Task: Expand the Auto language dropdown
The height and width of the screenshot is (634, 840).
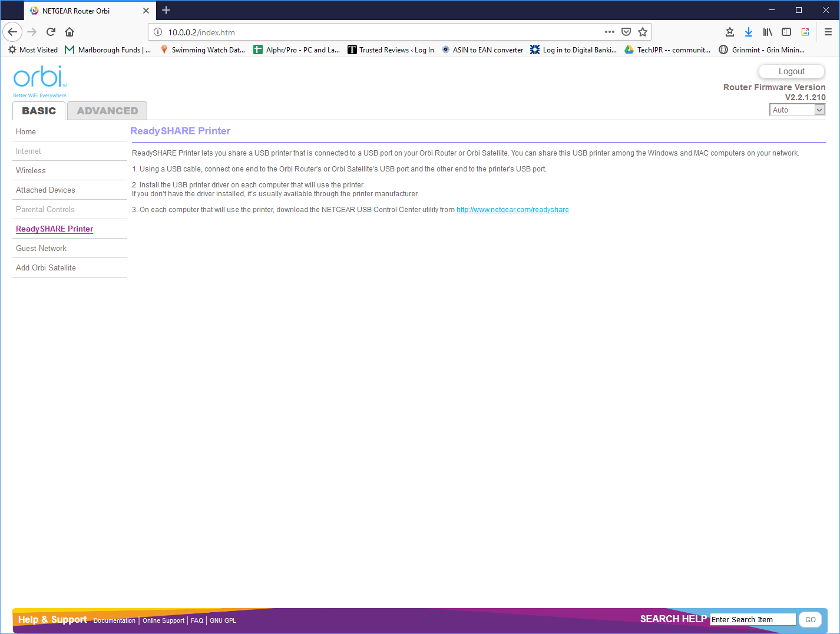Action: coord(797,110)
